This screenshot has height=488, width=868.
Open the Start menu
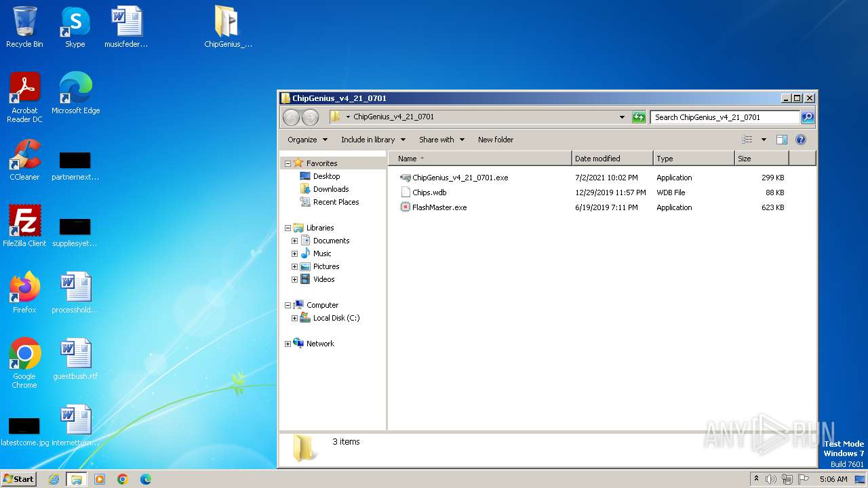coord(18,479)
